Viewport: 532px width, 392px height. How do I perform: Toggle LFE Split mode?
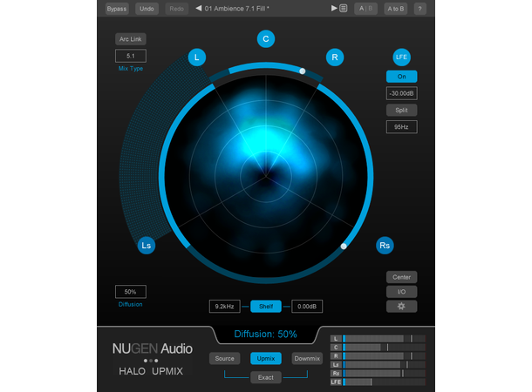[401, 110]
